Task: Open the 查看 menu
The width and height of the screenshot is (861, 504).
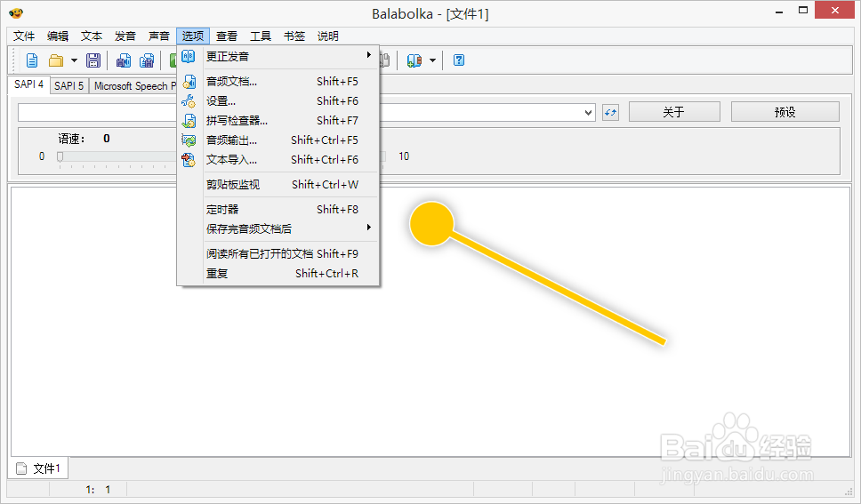Action: coord(227,36)
